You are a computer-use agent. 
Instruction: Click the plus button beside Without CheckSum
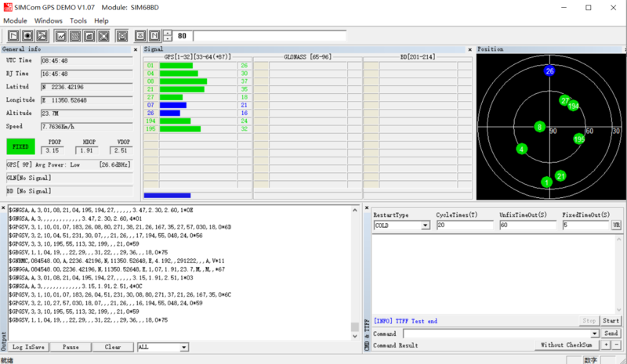coord(606,344)
